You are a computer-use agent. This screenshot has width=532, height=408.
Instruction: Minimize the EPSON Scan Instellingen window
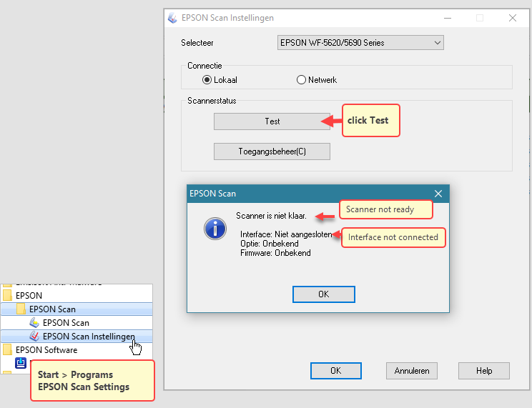pyautogui.click(x=448, y=18)
